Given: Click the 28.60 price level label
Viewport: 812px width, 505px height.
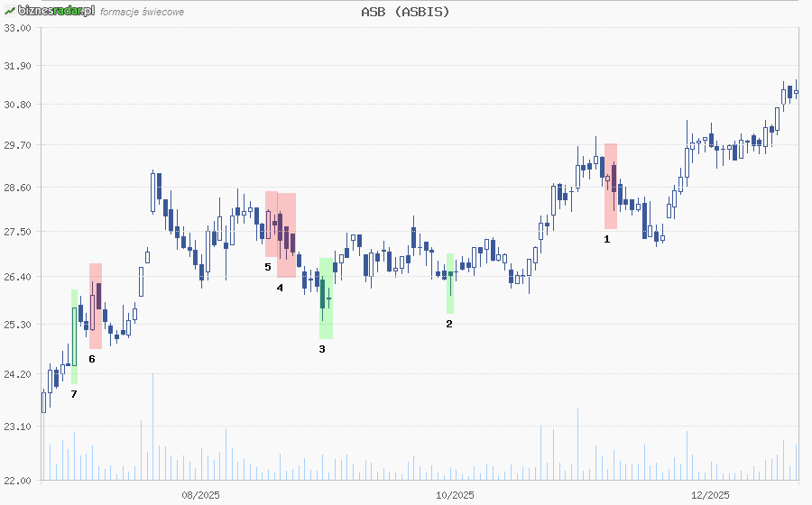Looking at the screenshot, I should 17,188.
